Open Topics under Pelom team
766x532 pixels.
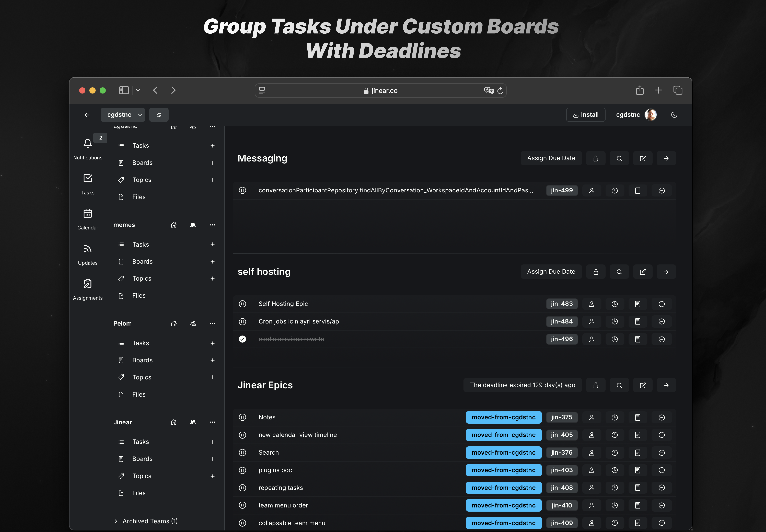pyautogui.click(x=142, y=377)
